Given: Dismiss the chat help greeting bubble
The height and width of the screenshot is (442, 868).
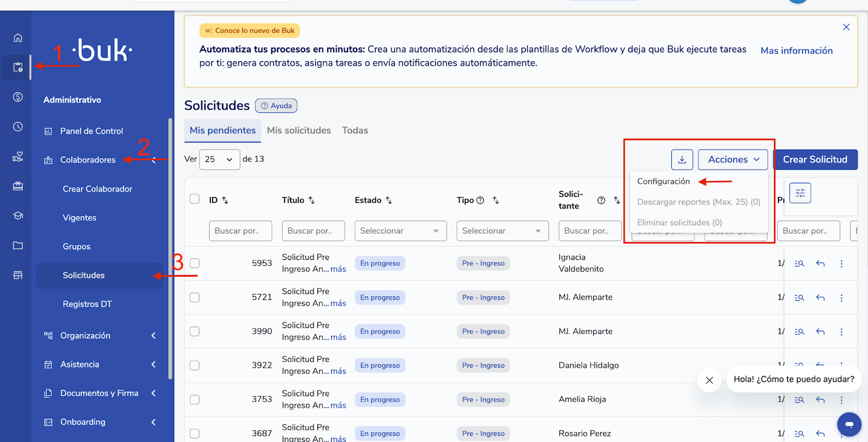Looking at the screenshot, I should coord(710,380).
